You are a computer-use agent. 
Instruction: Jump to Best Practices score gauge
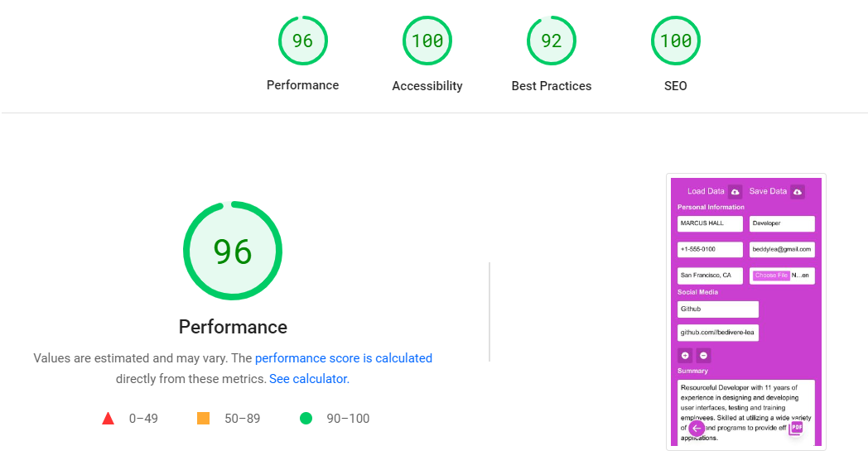click(x=551, y=41)
